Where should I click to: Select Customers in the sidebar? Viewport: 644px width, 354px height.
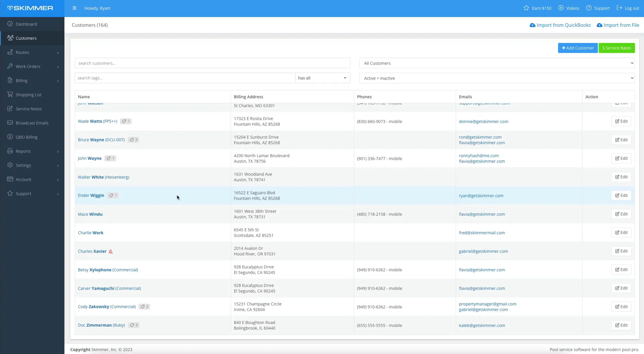point(32,38)
